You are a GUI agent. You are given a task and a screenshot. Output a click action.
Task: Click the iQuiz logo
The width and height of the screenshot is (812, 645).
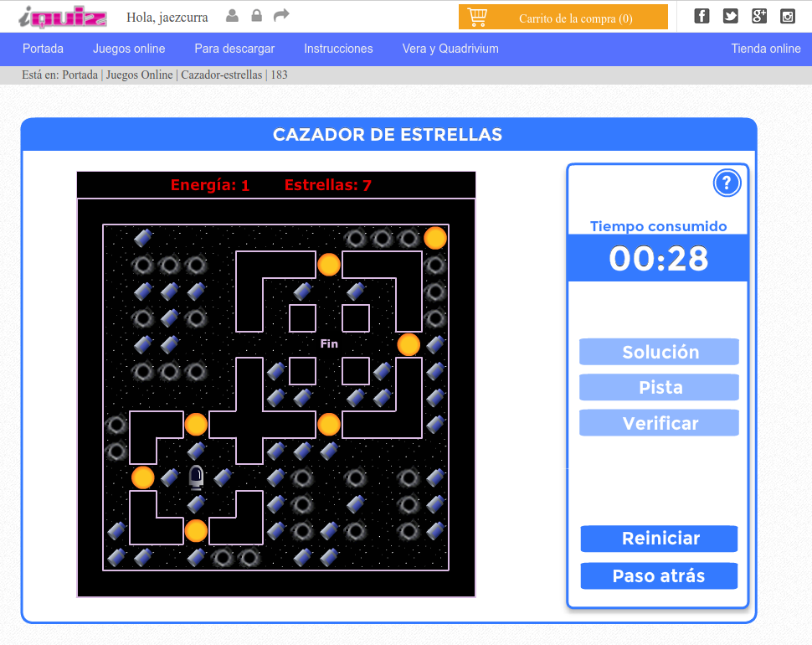[63, 17]
